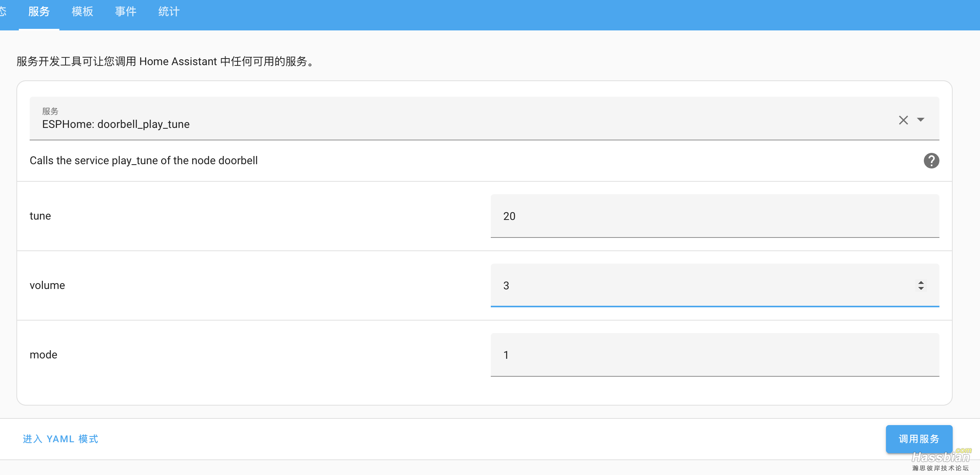Click the volume number spinner arrows
The height and width of the screenshot is (475, 980).
(x=921, y=285)
